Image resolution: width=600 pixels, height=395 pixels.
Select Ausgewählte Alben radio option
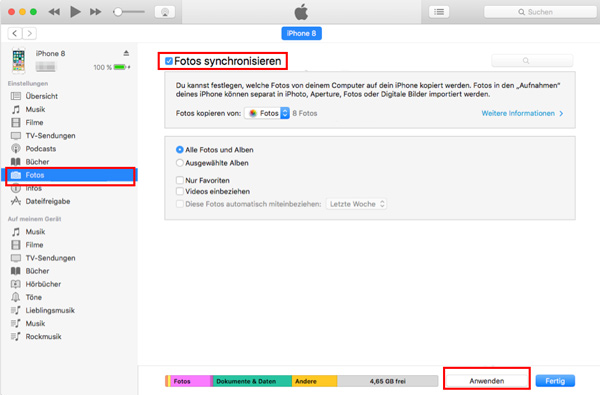(179, 163)
